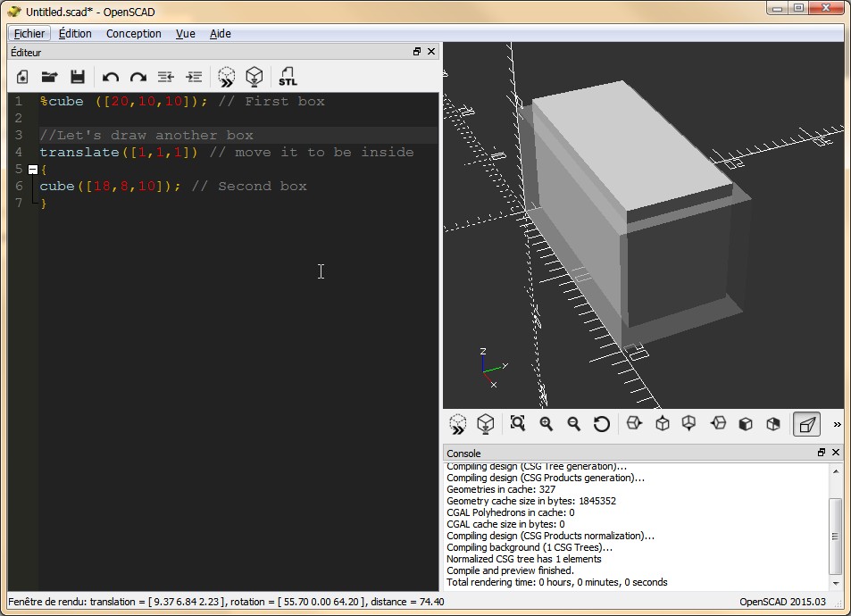This screenshot has width=851, height=616.
Task: Save the file using the floppy disk icon
Action: [78, 77]
